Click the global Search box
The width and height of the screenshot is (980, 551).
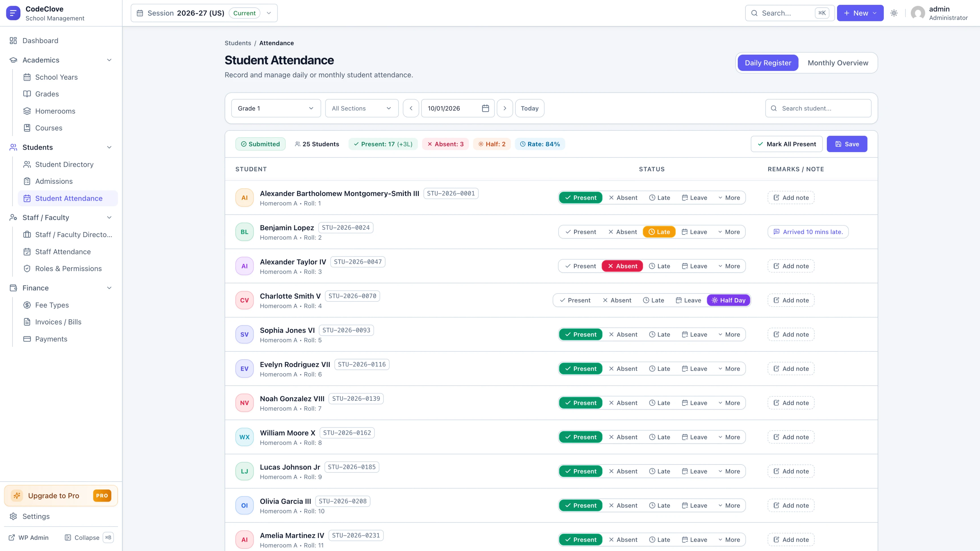click(789, 13)
